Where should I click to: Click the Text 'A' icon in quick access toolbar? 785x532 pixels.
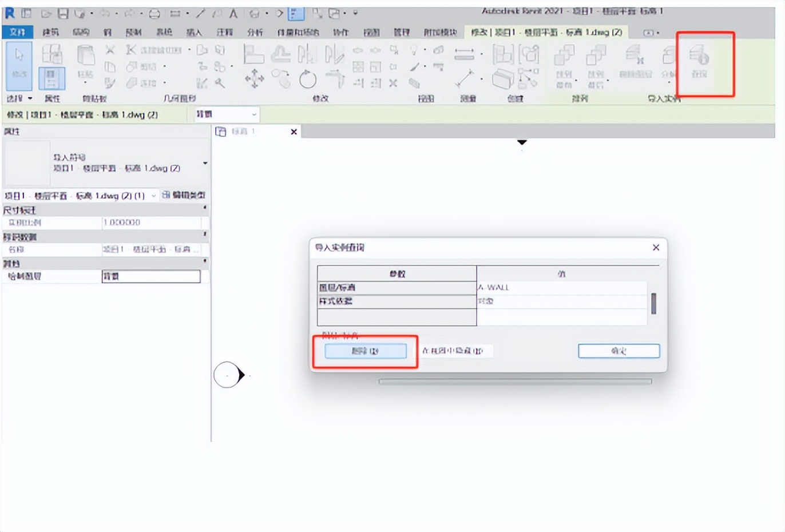(x=233, y=13)
